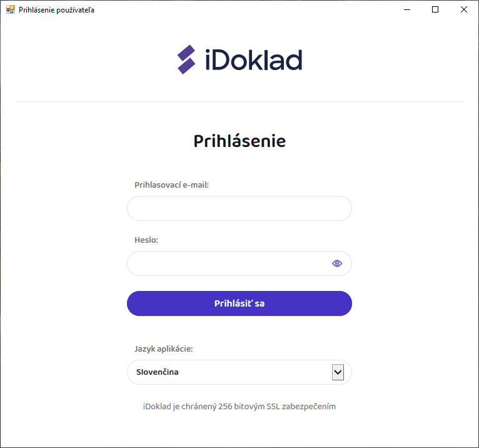Focus the Prihlasovací e-mail input field

point(239,208)
